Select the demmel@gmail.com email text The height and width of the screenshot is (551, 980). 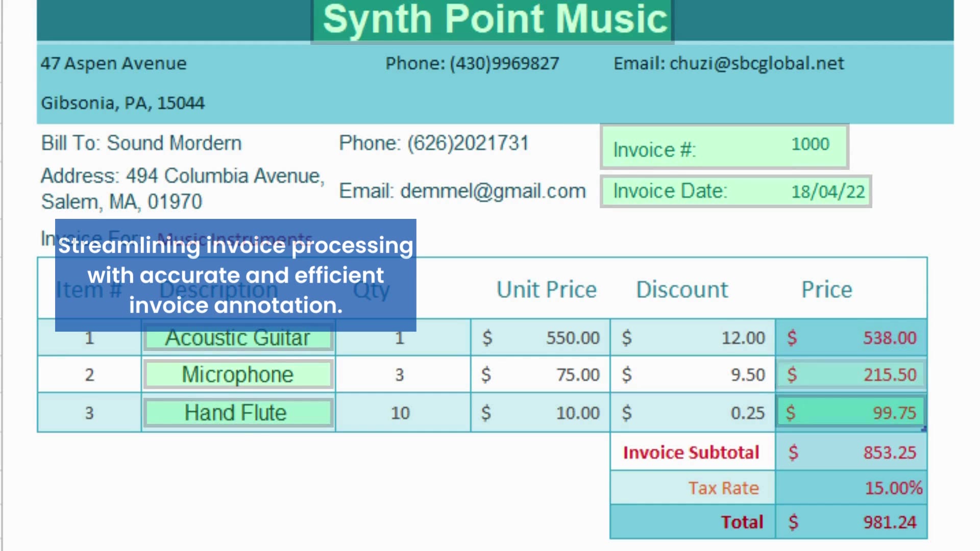click(493, 191)
